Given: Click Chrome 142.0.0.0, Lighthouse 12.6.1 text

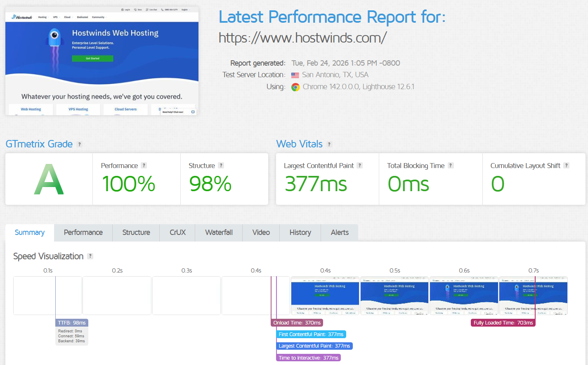Looking at the screenshot, I should tap(358, 87).
